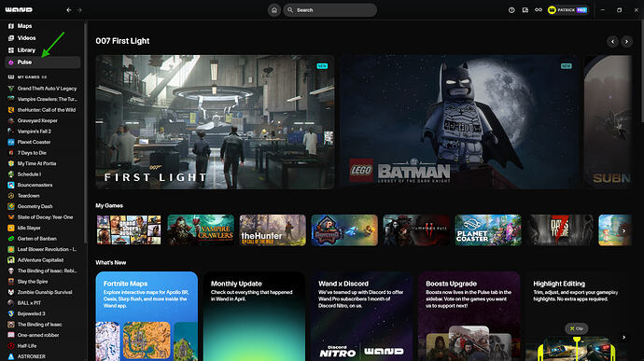Select Slay the Spire in the sidebar
Viewport: 644px width, 361px height.
pos(43,282)
